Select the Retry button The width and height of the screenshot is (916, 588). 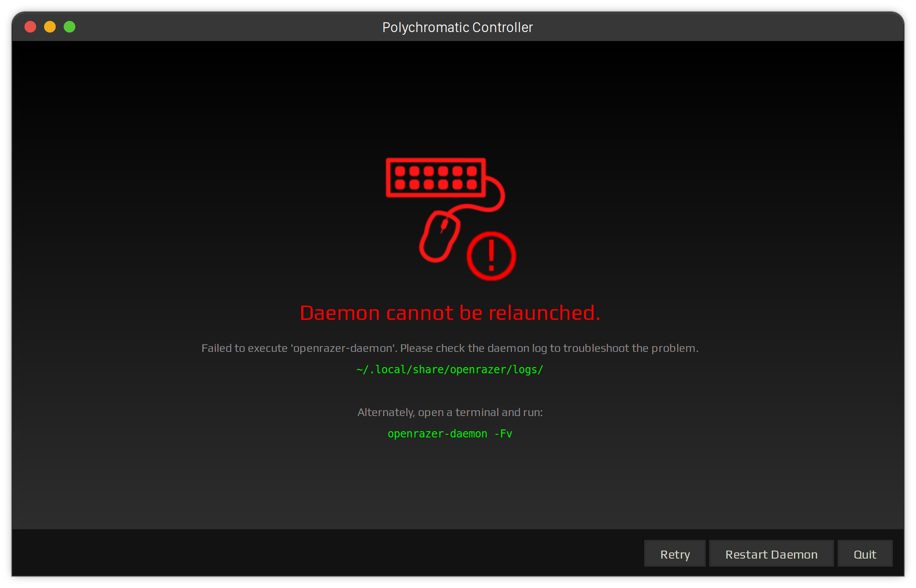pyautogui.click(x=675, y=554)
